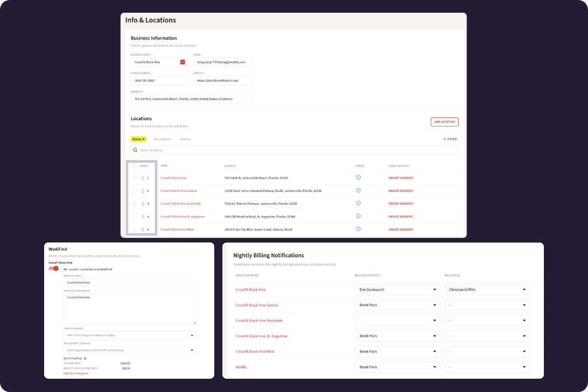This screenshot has height=392, width=588.
Task: Open the Appointment Services dropdown
Action: (x=130, y=350)
